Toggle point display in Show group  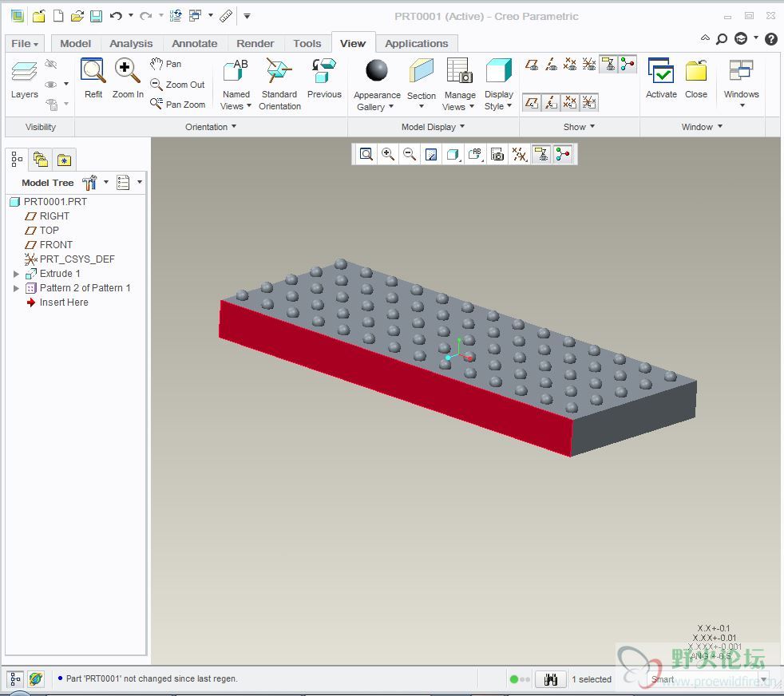[570, 64]
